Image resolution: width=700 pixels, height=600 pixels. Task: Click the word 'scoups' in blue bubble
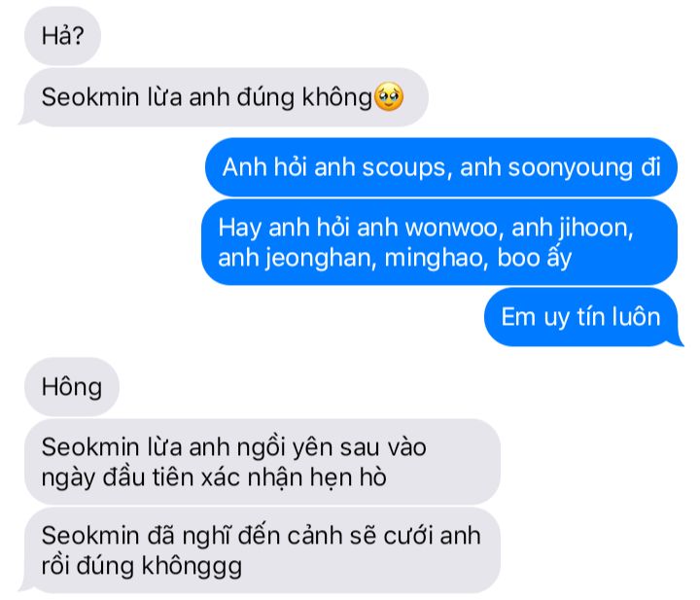tap(403, 168)
